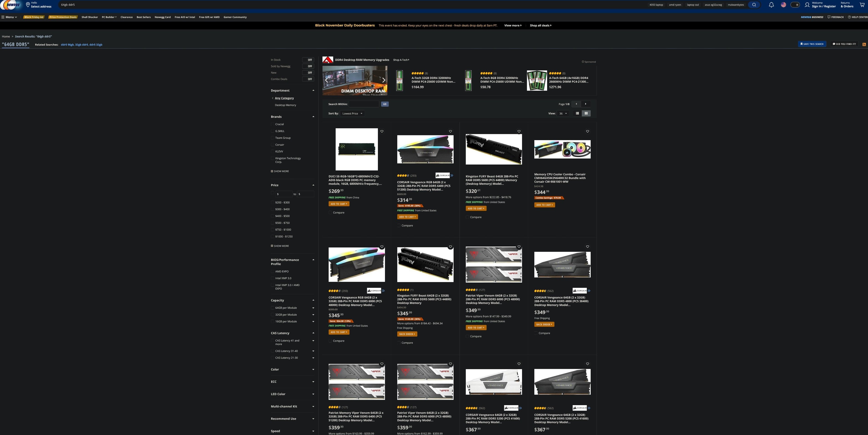Expand the Color filter section
Viewport: 868px width, 435px height.
pyautogui.click(x=292, y=369)
